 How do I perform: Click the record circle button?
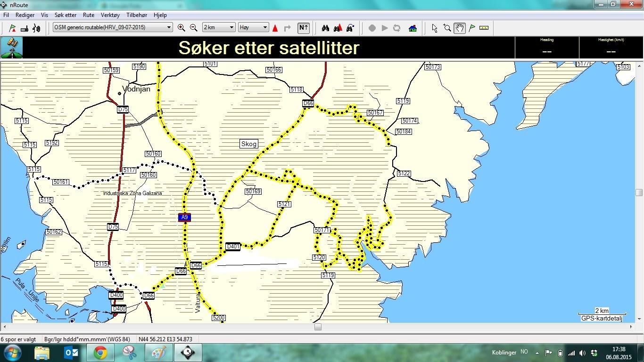coord(372,28)
